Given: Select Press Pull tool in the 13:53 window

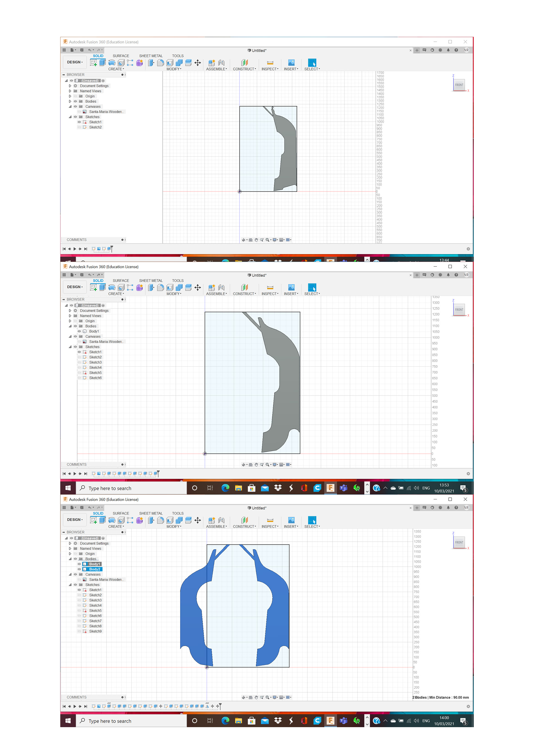Looking at the screenshot, I should click(151, 288).
